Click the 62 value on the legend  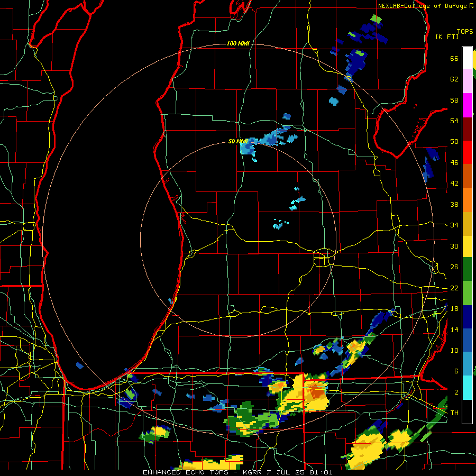(x=454, y=79)
